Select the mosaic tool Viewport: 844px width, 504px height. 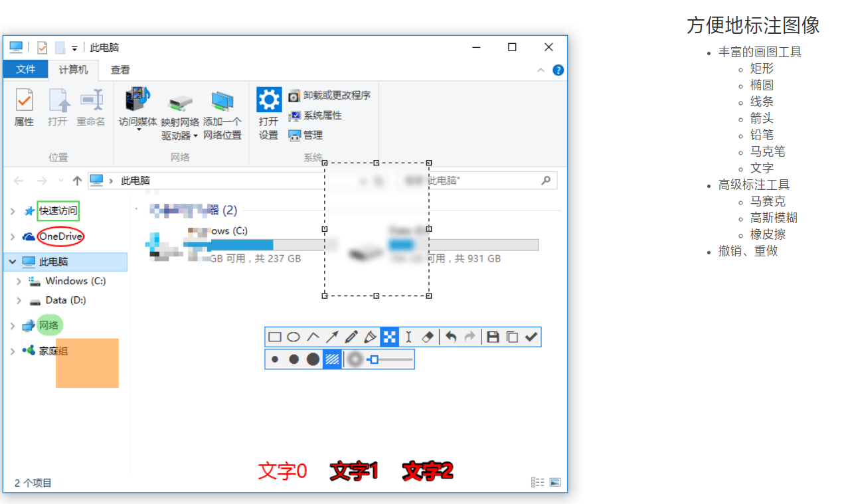(x=390, y=337)
